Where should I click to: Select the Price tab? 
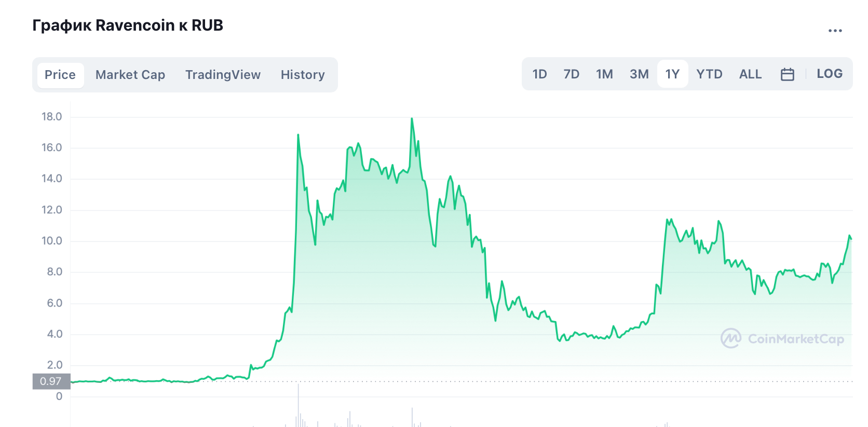click(x=60, y=75)
